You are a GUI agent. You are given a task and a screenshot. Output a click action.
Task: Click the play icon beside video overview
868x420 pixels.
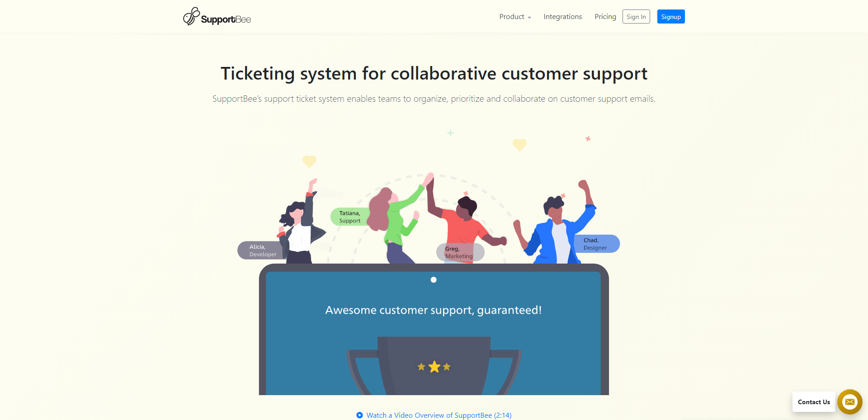(x=359, y=415)
